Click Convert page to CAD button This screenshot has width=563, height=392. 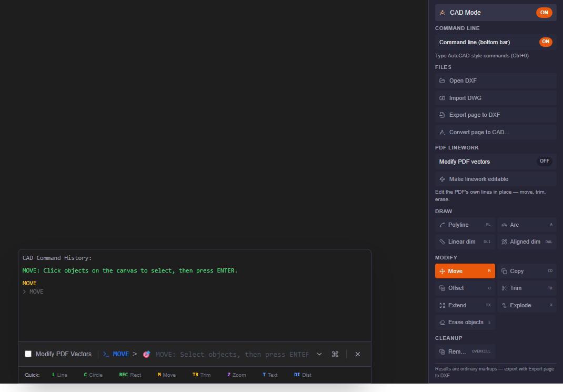[496, 132]
